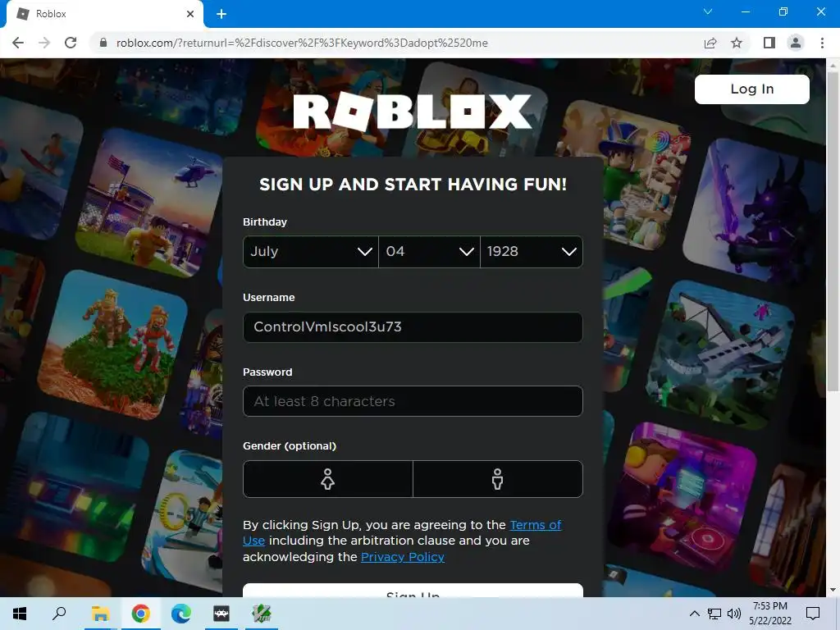Click the share page icon

click(x=710, y=43)
